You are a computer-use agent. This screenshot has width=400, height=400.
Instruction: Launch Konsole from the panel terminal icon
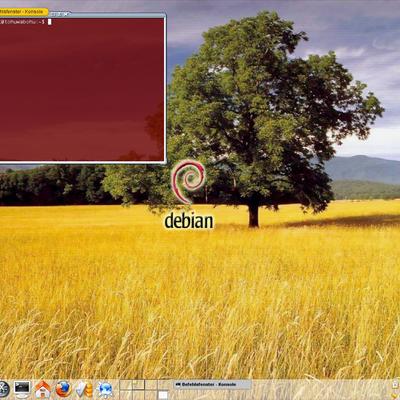pos(22,389)
